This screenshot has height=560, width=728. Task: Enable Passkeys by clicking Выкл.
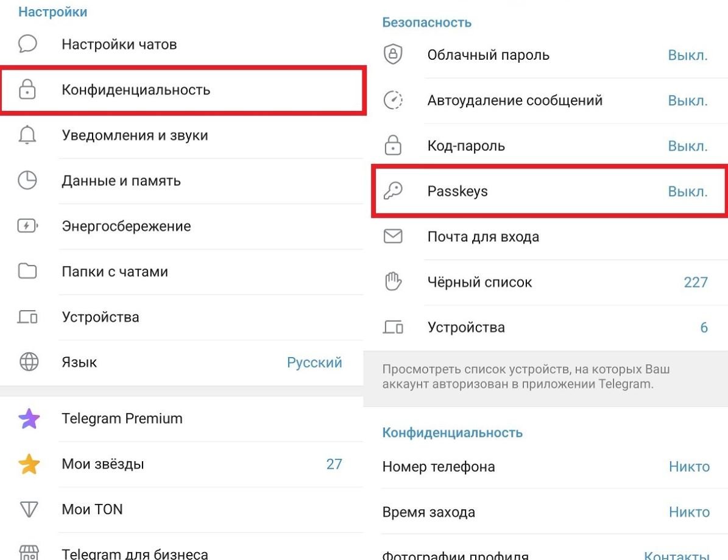point(688,191)
